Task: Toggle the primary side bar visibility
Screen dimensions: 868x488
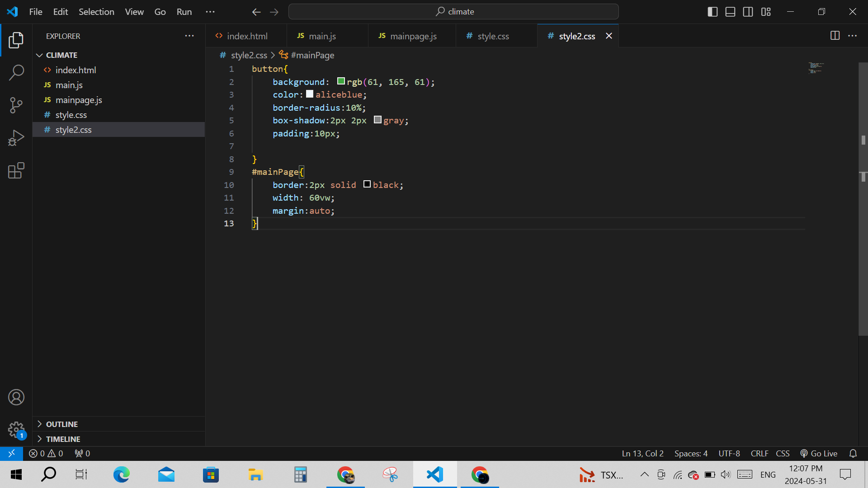Action: [x=712, y=12]
